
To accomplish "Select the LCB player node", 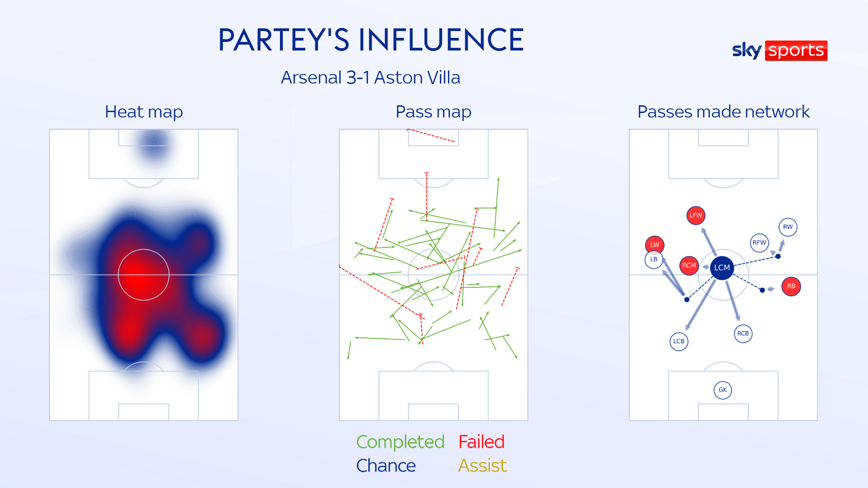I will tap(679, 342).
